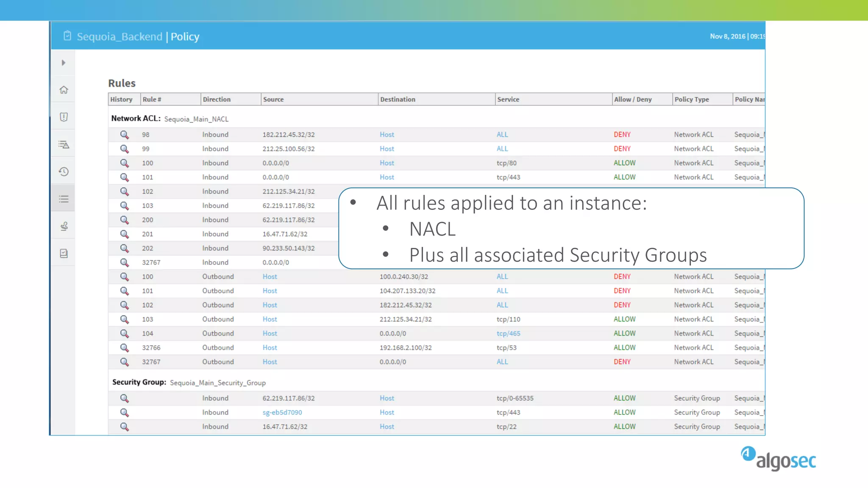Open the sidebar icon below the policy list
The width and height of the screenshot is (868, 488).
(64, 226)
